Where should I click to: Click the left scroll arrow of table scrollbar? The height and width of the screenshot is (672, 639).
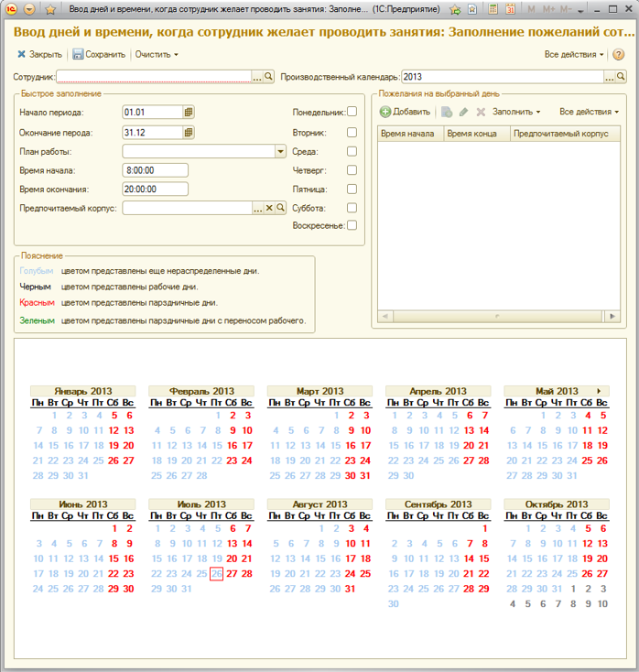coord(385,316)
